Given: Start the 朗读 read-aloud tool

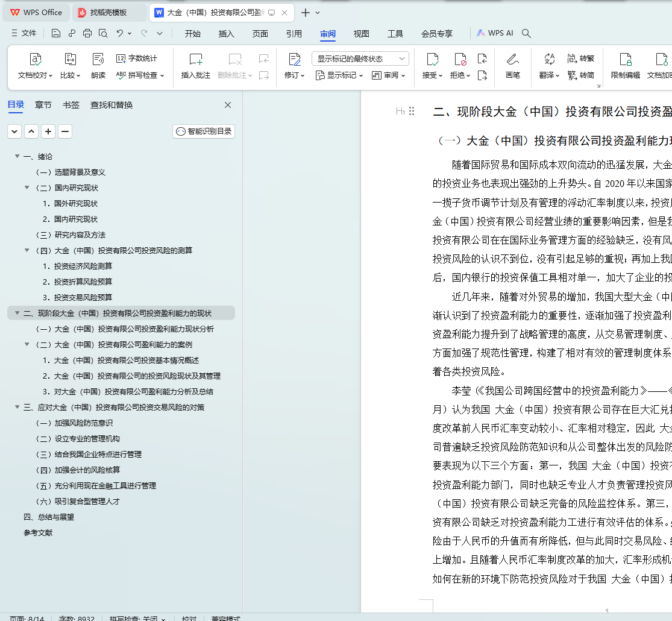Looking at the screenshot, I should 98,66.
